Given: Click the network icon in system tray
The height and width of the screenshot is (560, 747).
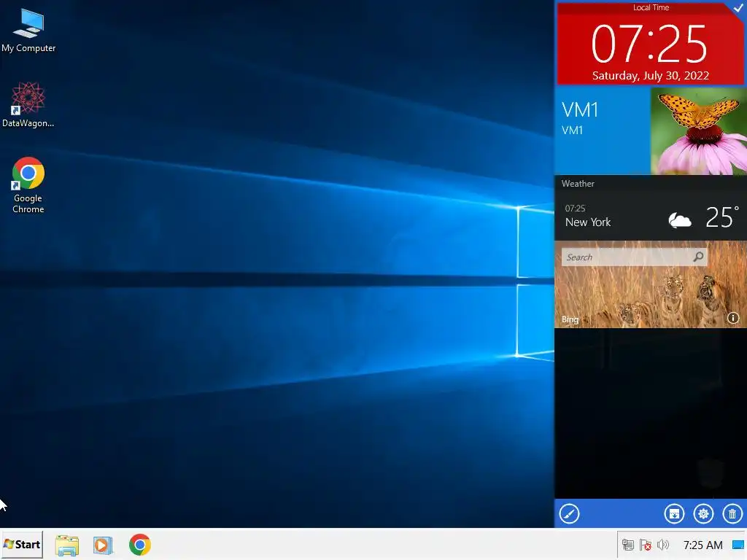Looking at the screenshot, I should pos(628,545).
